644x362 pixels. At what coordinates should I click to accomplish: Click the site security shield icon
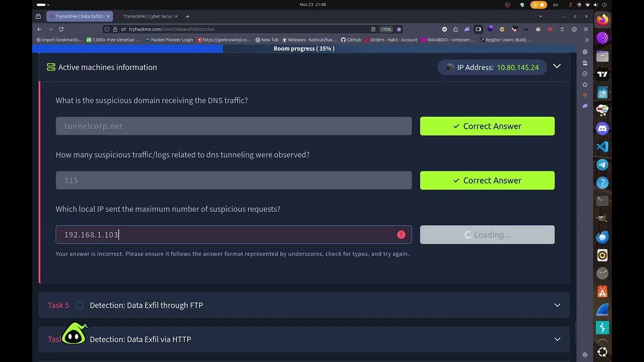(107, 29)
